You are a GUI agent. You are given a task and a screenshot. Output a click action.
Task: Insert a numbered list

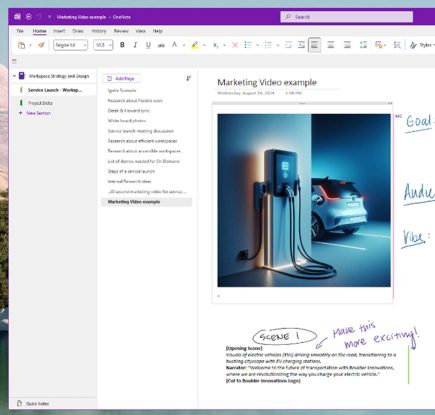click(268, 45)
